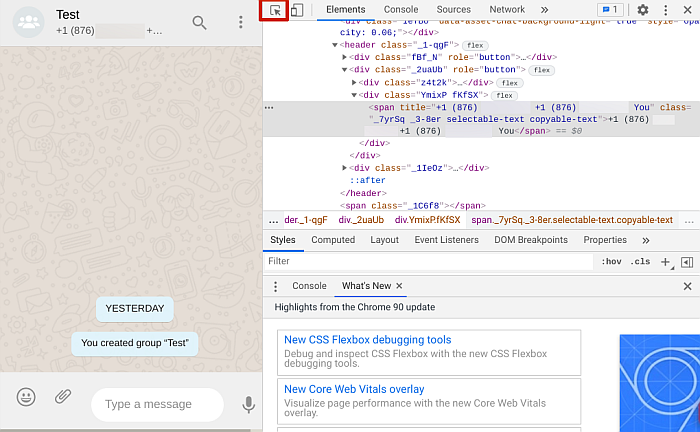Open WhatsApp chat menu three dots
Image resolution: width=700 pixels, height=432 pixels.
coord(241,22)
